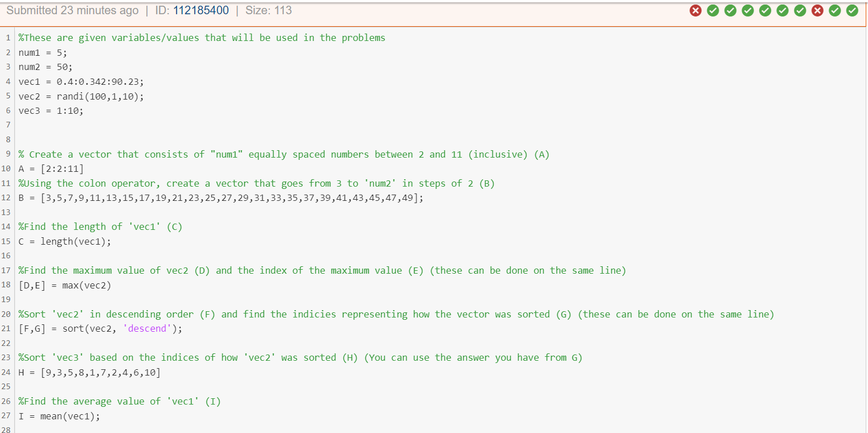
Task: Open submission ID 112185400
Action: [x=201, y=10]
